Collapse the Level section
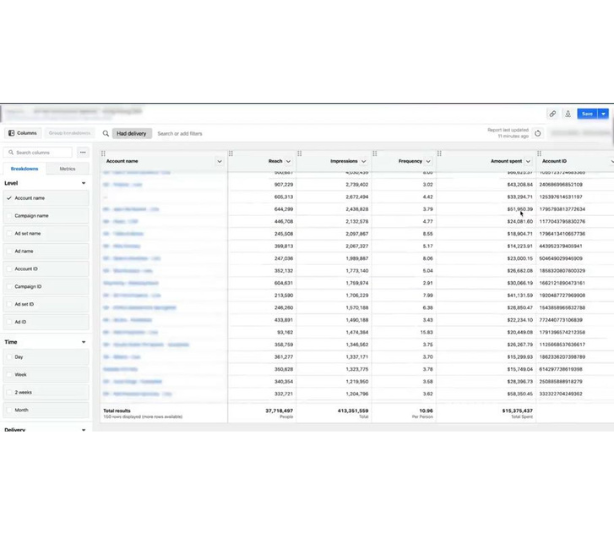 tap(83, 183)
